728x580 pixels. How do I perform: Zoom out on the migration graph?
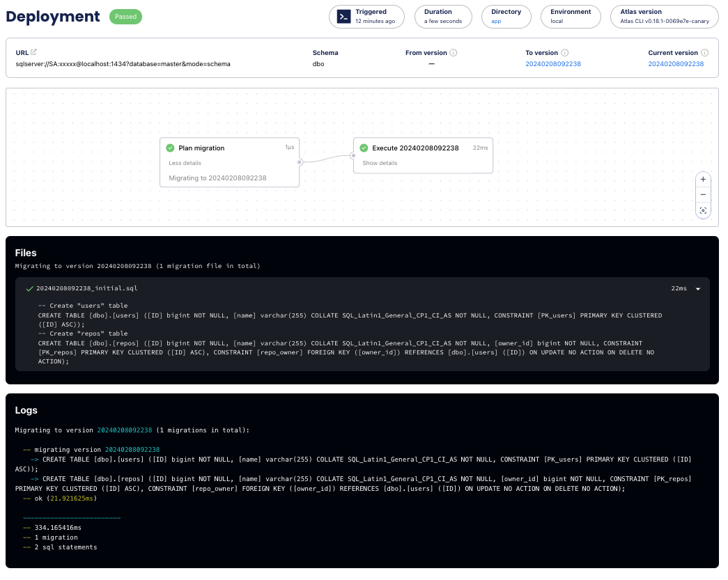[703, 195]
